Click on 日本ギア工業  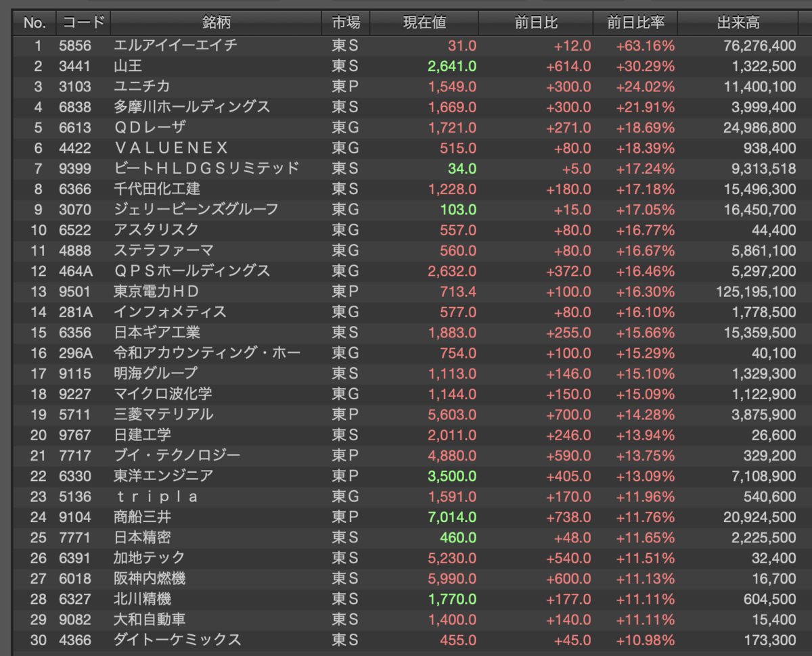coord(157,333)
